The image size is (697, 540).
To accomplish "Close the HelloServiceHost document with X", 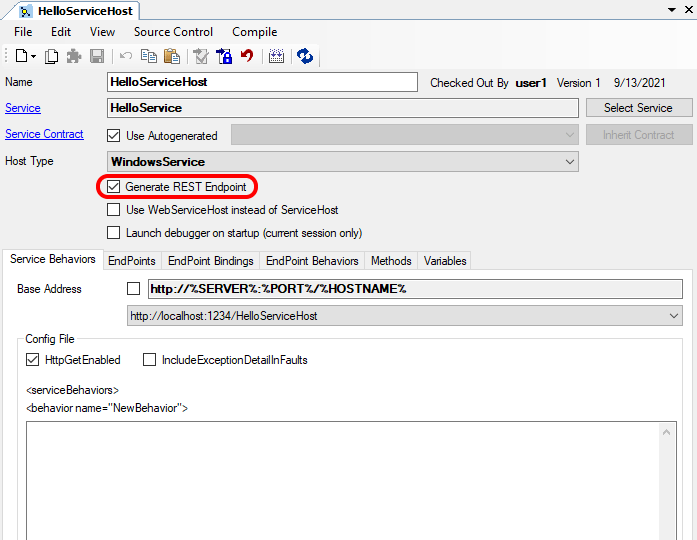I will (689, 9).
